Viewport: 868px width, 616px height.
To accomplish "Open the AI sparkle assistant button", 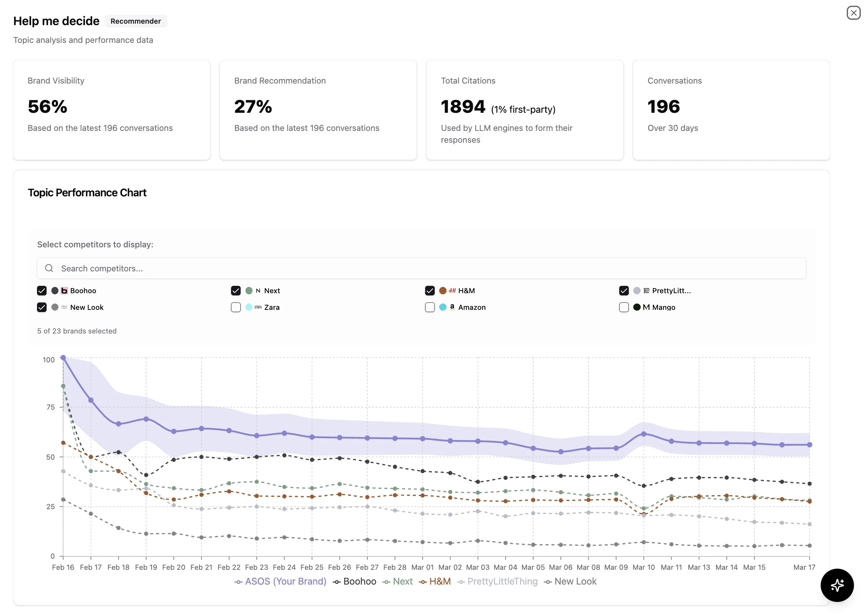I will click(x=837, y=585).
